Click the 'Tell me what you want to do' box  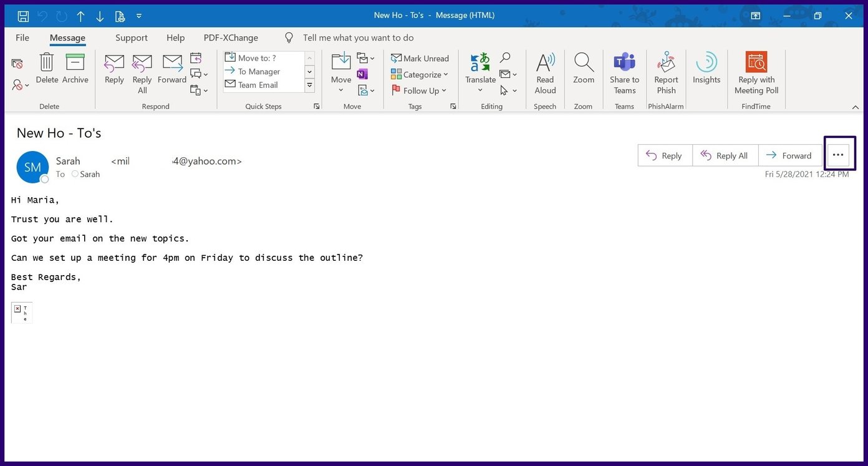(358, 37)
